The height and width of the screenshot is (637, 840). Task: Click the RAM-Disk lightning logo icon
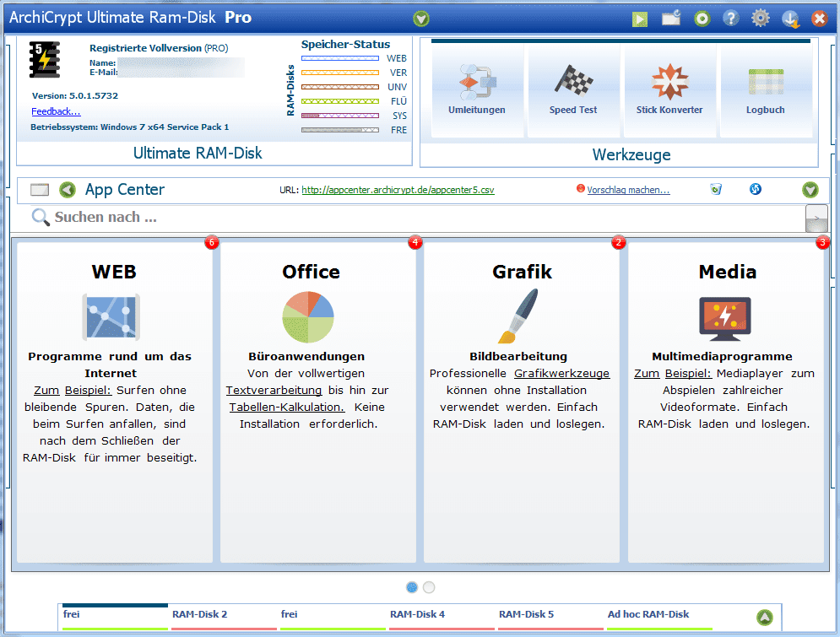(45, 59)
